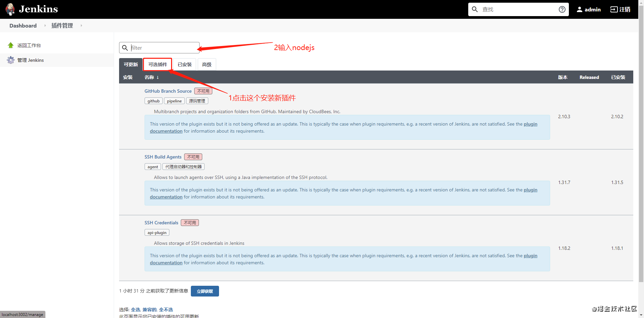Click the magnifier icon in header search
644x318 pixels.
[x=475, y=9]
